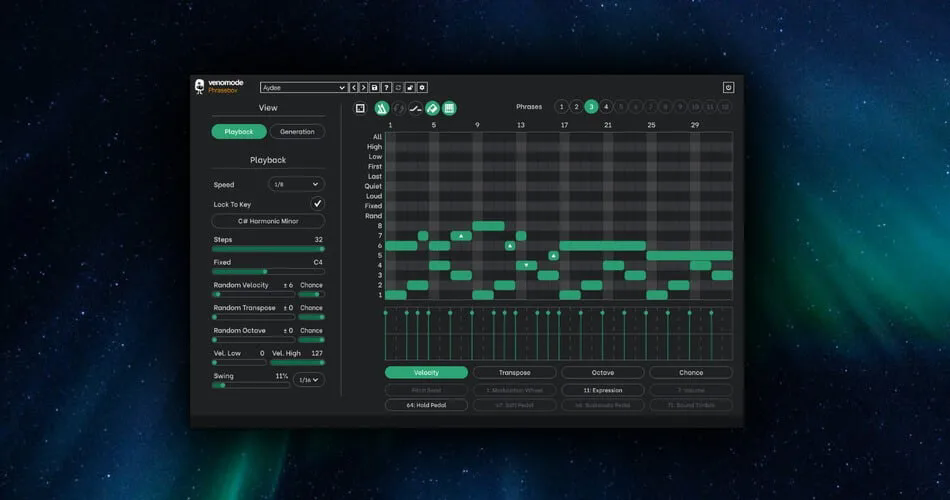Open the Swing 1/16 dropdown
Viewport: 950px width, 500px height.
pos(308,380)
